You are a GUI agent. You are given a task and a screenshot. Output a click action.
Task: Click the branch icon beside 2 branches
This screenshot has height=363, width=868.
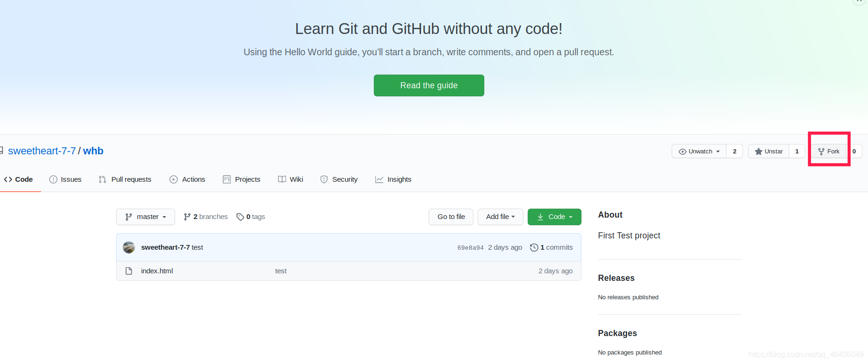(187, 217)
